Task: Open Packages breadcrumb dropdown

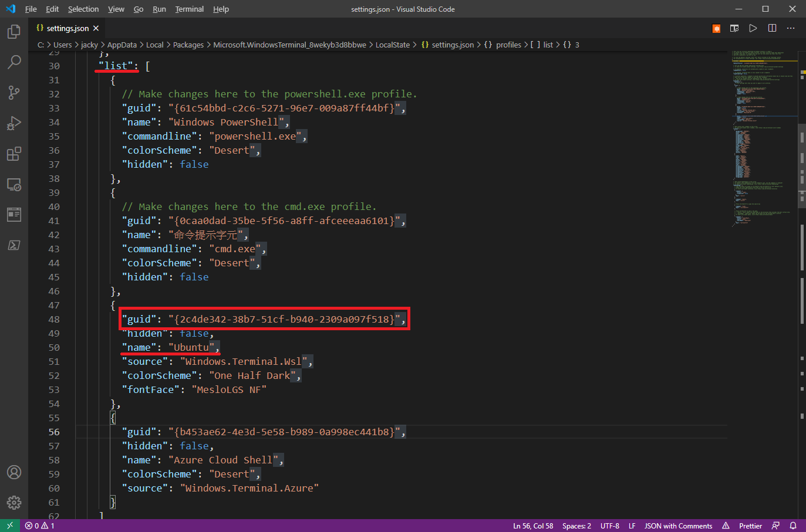Action: 188,45
